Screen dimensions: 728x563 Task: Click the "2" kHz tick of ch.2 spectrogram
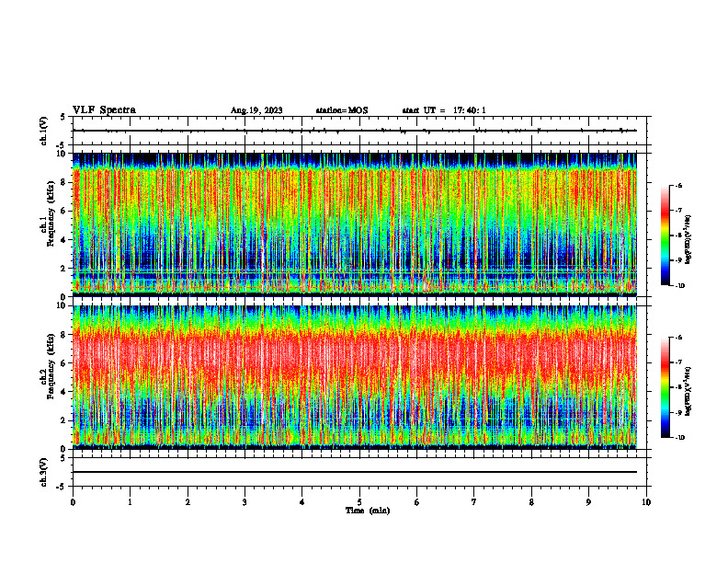[x=64, y=420]
